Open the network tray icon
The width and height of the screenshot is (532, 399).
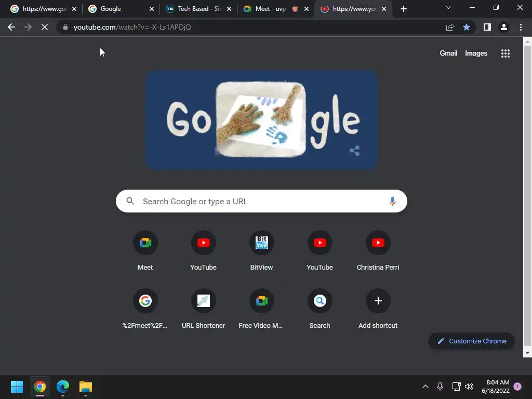(x=456, y=387)
